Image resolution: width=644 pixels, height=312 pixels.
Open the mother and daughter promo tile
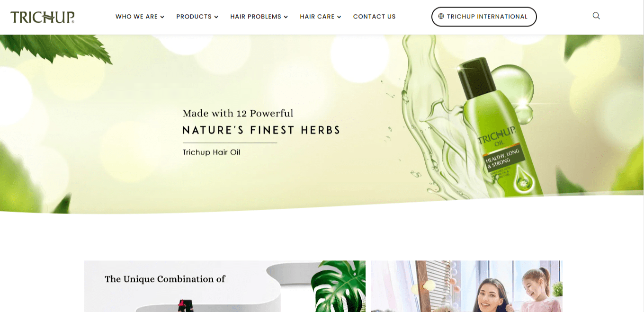click(466, 286)
